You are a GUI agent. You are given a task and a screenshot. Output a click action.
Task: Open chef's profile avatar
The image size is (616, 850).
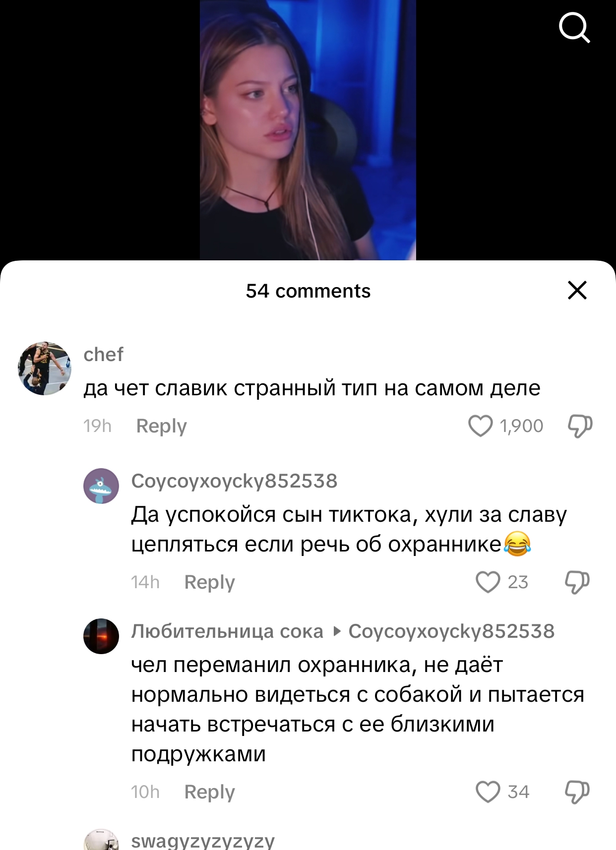(45, 368)
